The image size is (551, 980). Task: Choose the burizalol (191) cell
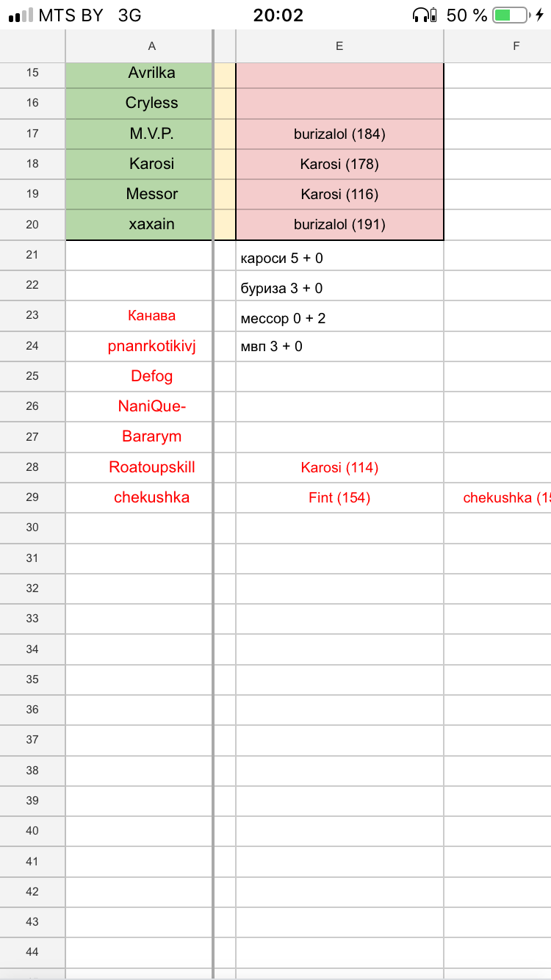(x=339, y=224)
